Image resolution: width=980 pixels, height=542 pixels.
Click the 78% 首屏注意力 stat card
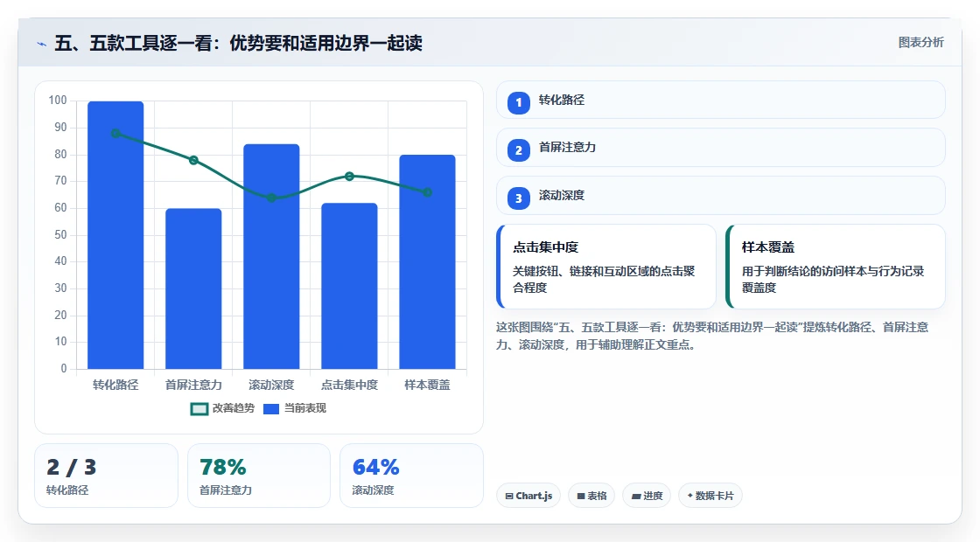[x=259, y=476]
